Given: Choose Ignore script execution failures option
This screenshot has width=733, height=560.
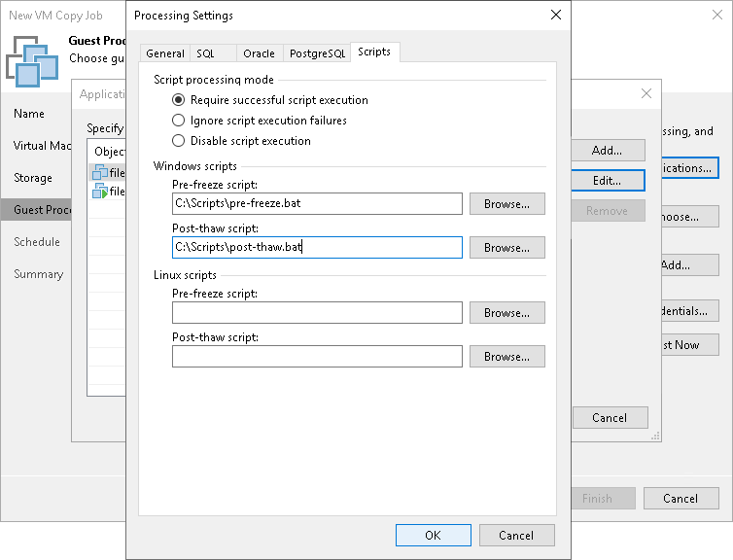Looking at the screenshot, I should point(178,121).
